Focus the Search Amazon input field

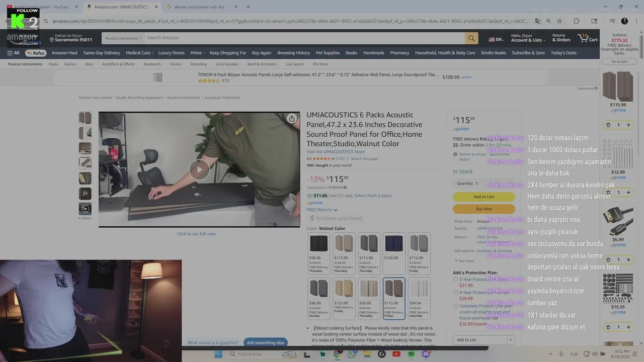pos(304,38)
